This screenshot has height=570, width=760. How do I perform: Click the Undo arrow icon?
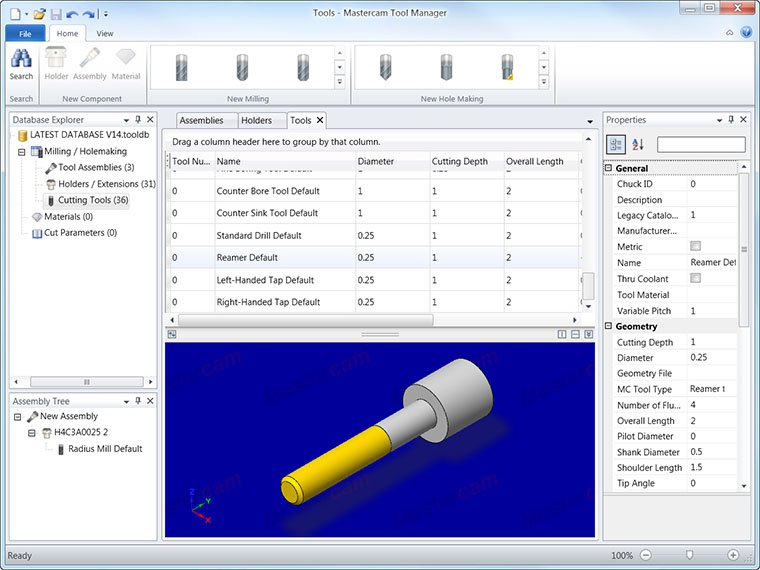73,14
